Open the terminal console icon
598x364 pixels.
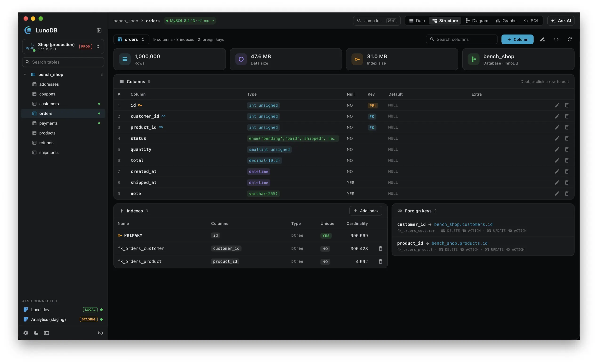tap(46, 333)
